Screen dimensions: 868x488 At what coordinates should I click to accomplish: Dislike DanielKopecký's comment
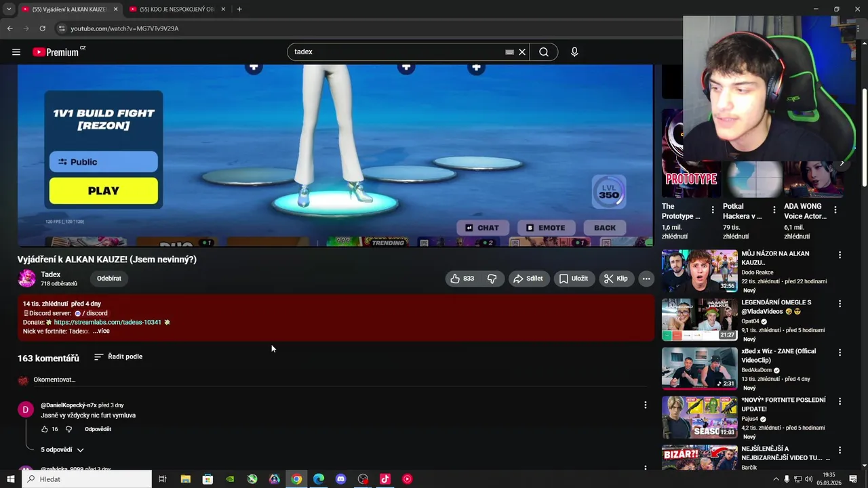[x=68, y=429]
